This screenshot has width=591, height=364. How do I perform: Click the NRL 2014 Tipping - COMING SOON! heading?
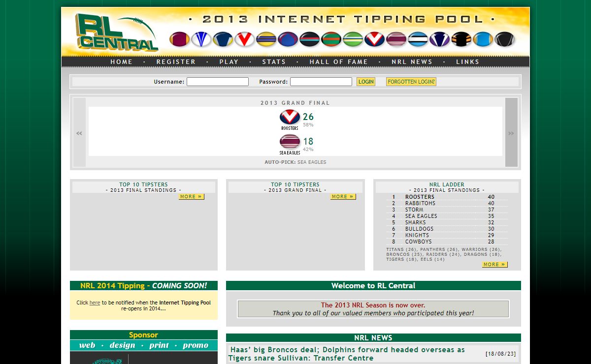(x=144, y=286)
